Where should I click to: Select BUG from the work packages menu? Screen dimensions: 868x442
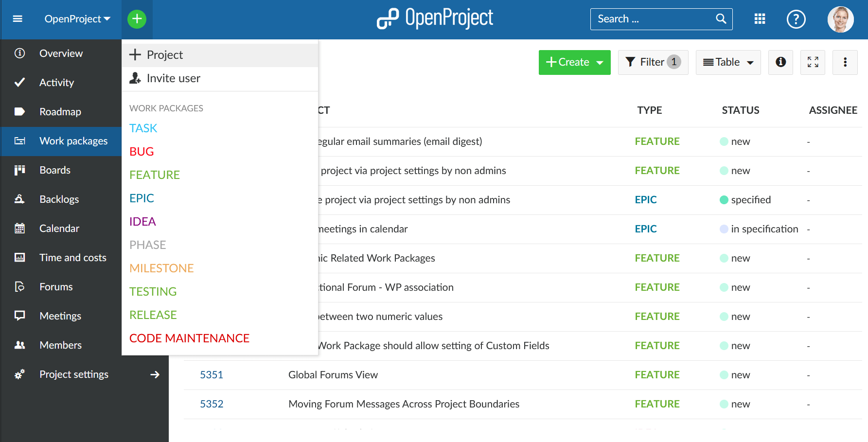142,152
